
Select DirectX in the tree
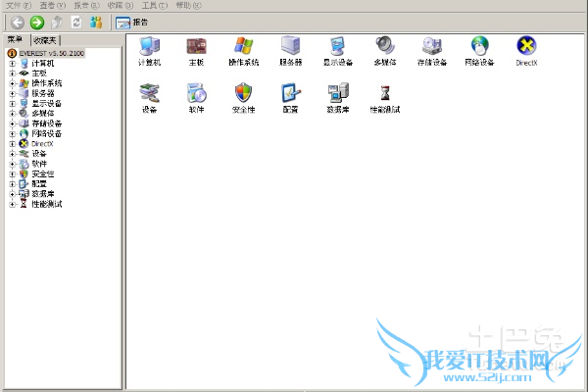click(42, 144)
